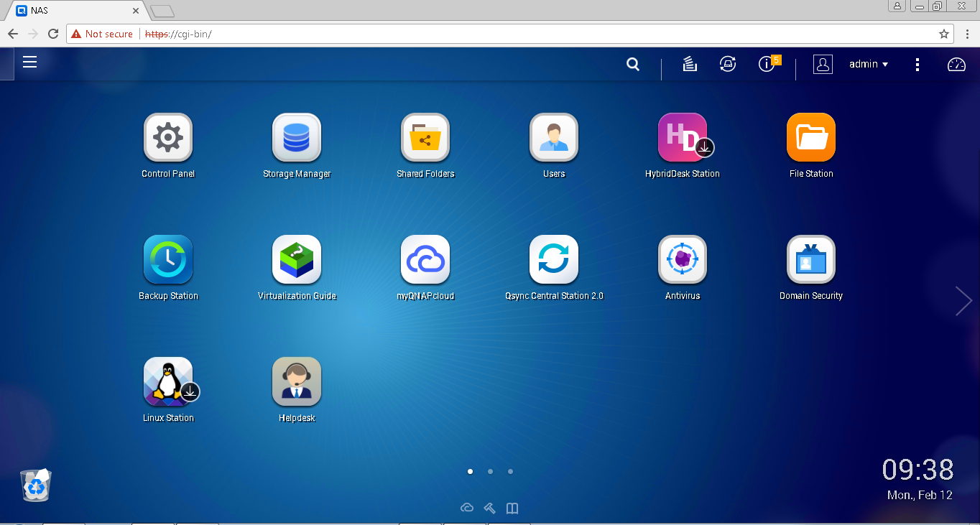Launch myQNAPcloud app
Screen dimensions: 980x525
[425, 259]
